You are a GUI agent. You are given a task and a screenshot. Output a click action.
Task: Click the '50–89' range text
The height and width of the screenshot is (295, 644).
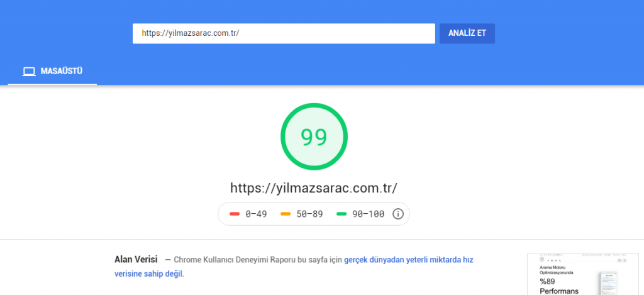point(309,214)
